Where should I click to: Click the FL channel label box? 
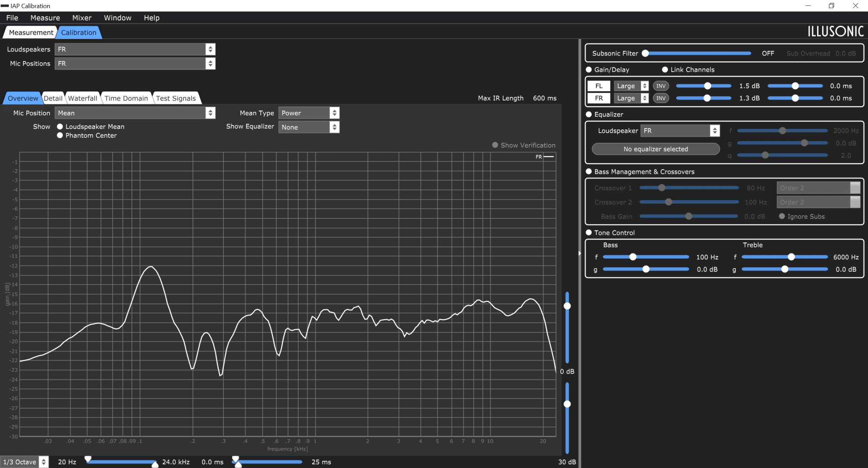[x=599, y=86]
